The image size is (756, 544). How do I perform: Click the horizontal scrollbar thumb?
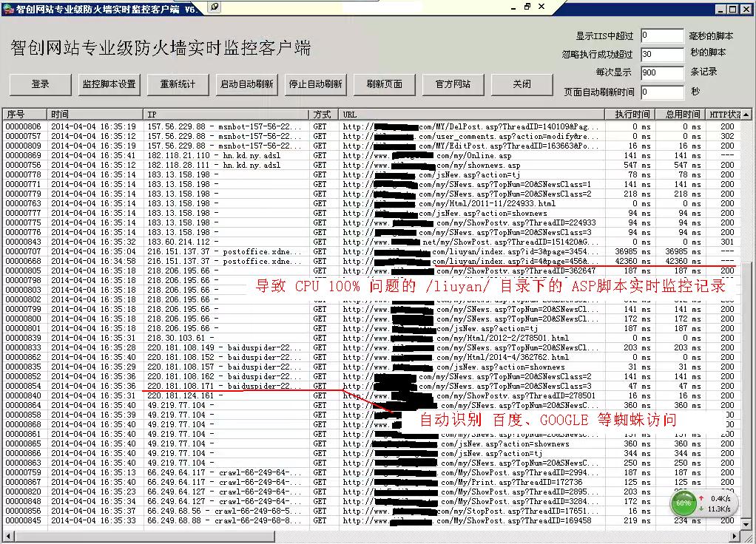tap(144, 536)
